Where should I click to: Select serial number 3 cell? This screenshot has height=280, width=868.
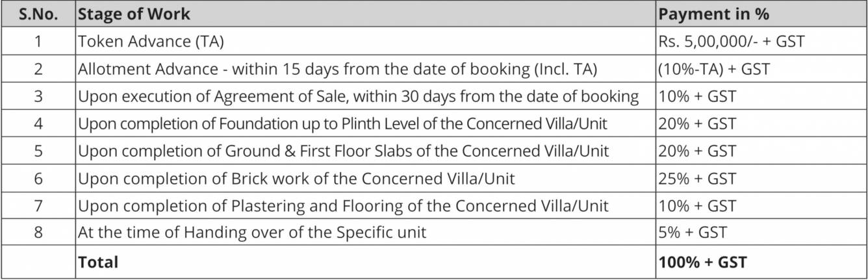pos(38,97)
